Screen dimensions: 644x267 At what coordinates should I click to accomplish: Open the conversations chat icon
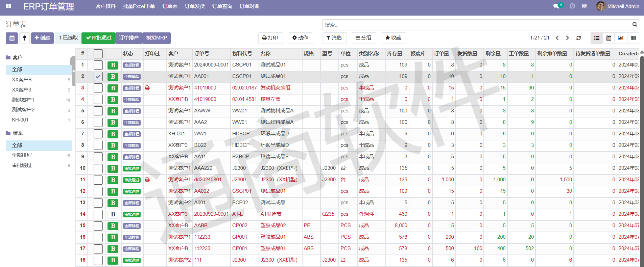point(556,6)
